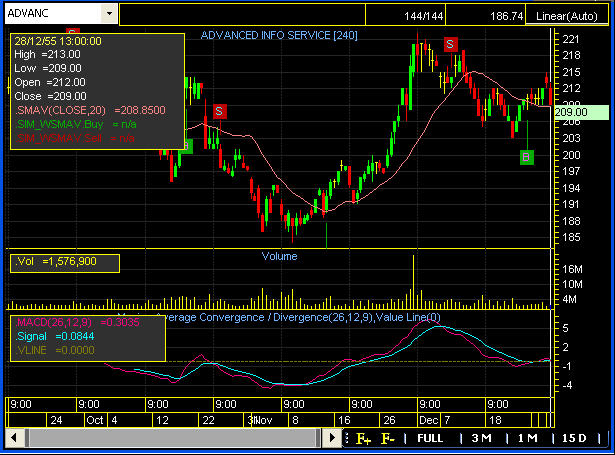Click the .Signal =0.0844 line
615x455 pixels.
[x=55, y=337]
